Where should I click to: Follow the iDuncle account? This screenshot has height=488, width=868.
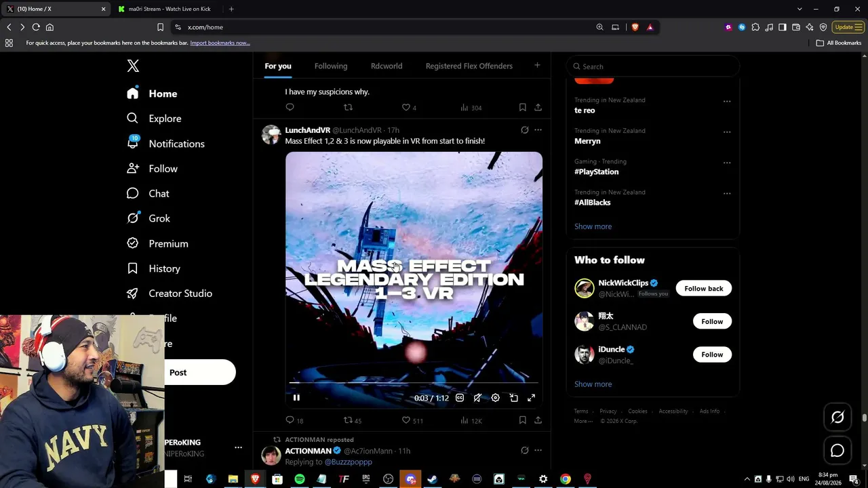click(712, 354)
